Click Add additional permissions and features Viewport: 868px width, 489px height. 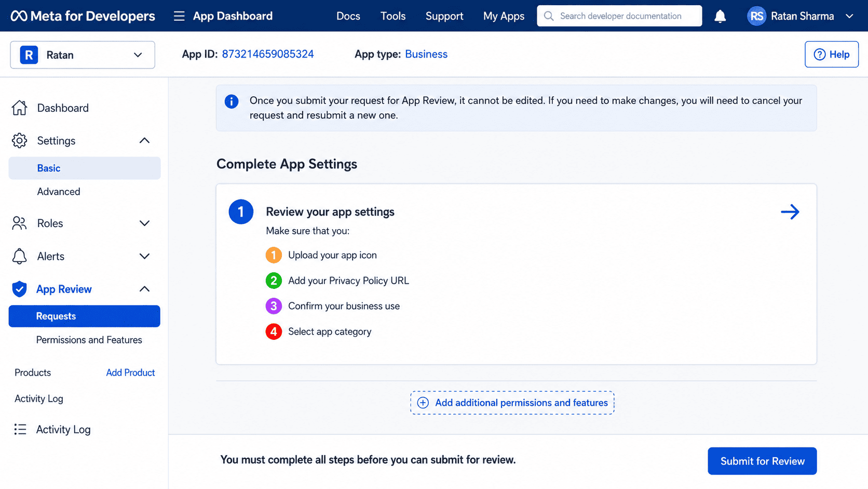click(512, 403)
